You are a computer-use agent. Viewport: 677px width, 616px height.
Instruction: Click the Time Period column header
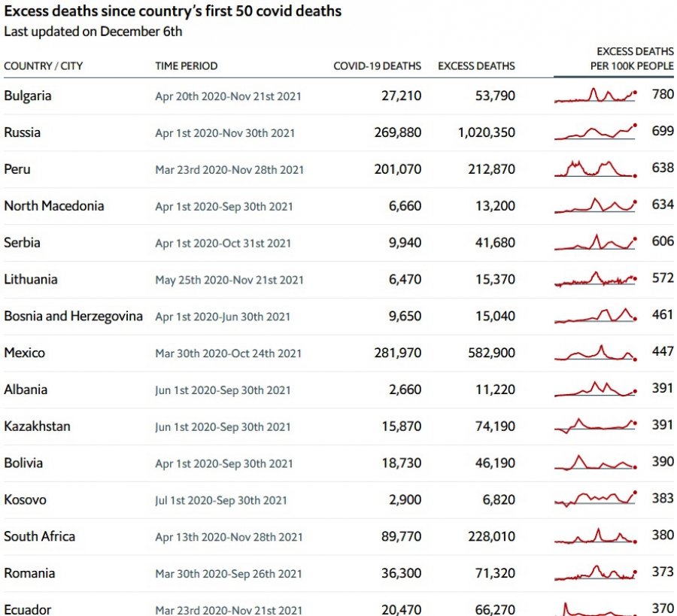coord(186,66)
